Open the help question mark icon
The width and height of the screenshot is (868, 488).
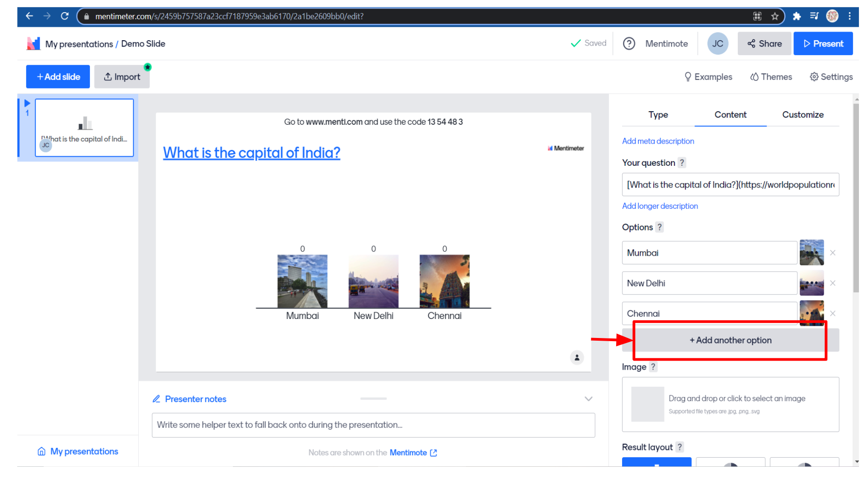click(x=629, y=44)
